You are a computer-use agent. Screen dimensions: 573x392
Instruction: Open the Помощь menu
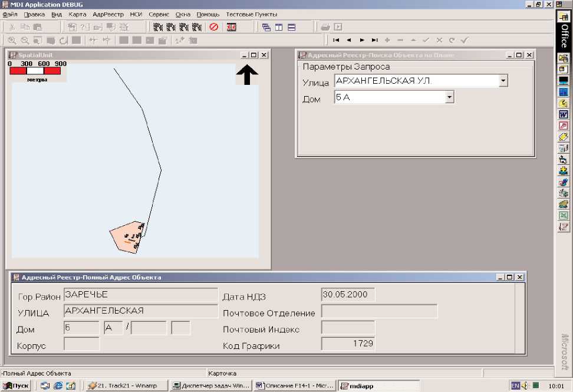pyautogui.click(x=208, y=15)
